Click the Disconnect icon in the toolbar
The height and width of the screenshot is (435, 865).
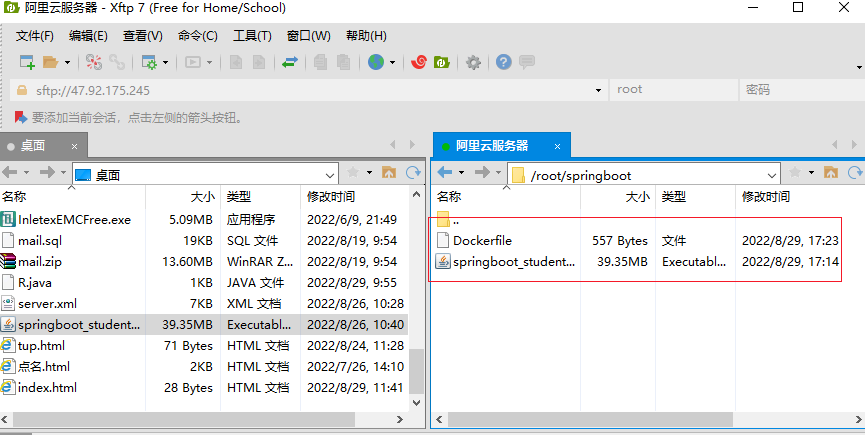point(94,62)
